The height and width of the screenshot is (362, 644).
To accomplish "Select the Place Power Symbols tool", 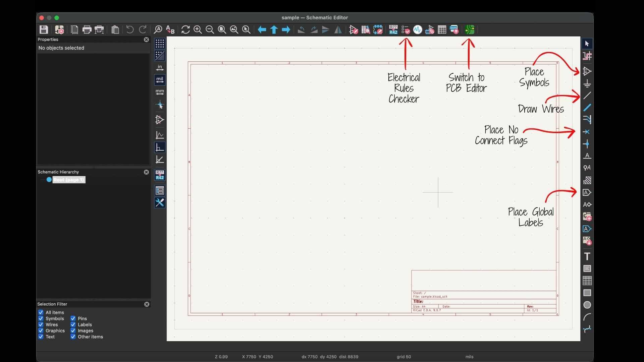I will coord(587,83).
